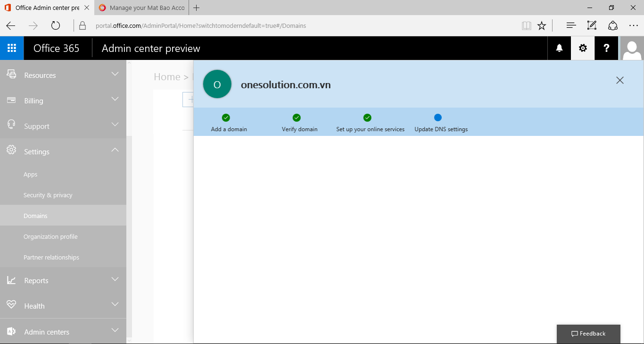The image size is (644, 344).
Task: Collapse the Settings section
Action: point(63,151)
